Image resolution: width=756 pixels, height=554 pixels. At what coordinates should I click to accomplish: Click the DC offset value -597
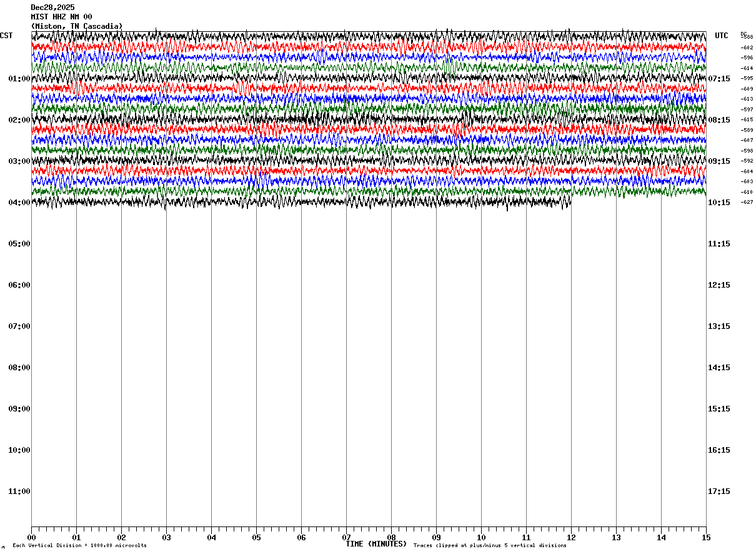[747, 109]
